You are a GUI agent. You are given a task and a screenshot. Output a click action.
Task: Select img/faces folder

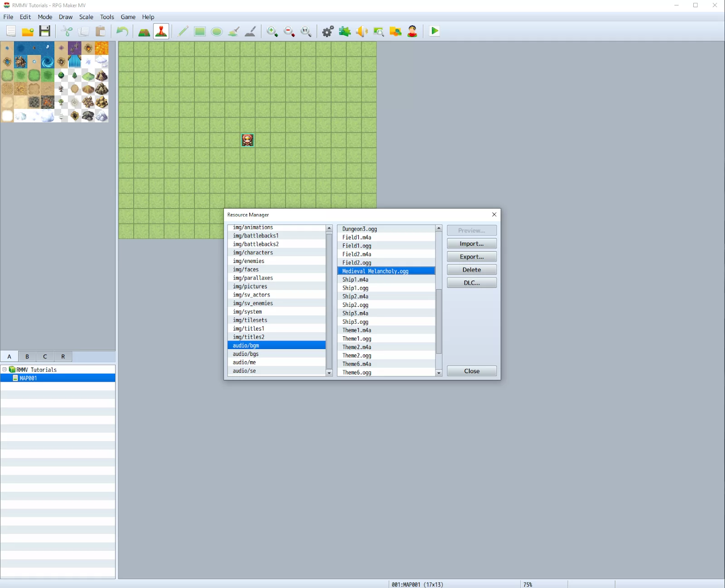pyautogui.click(x=276, y=269)
